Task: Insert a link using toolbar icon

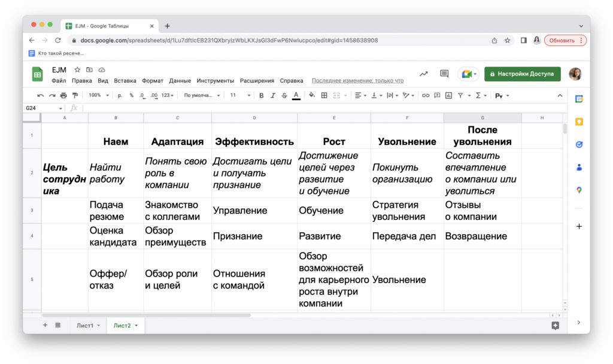Action: pyautogui.click(x=426, y=95)
